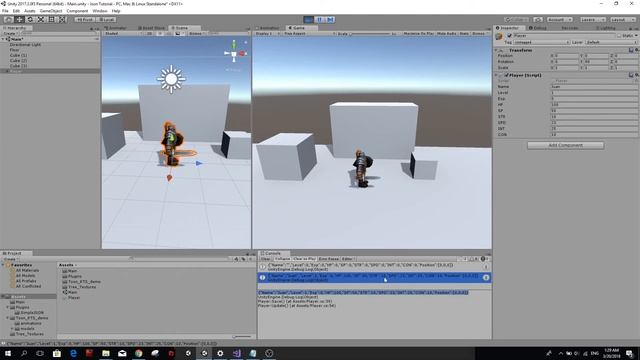The image size is (640, 360).
Task: Open the Layers dropdown in top toolbar
Action: (592, 19)
